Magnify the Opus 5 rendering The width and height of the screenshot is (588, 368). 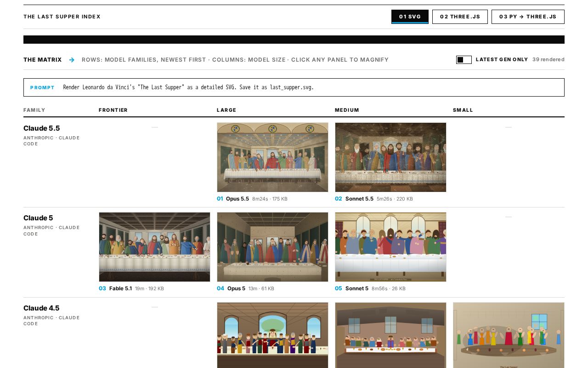click(x=272, y=247)
